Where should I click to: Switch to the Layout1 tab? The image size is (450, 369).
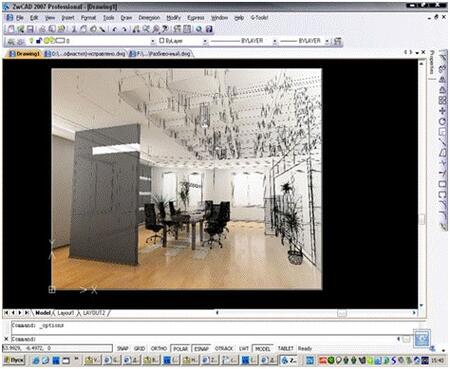(x=66, y=313)
